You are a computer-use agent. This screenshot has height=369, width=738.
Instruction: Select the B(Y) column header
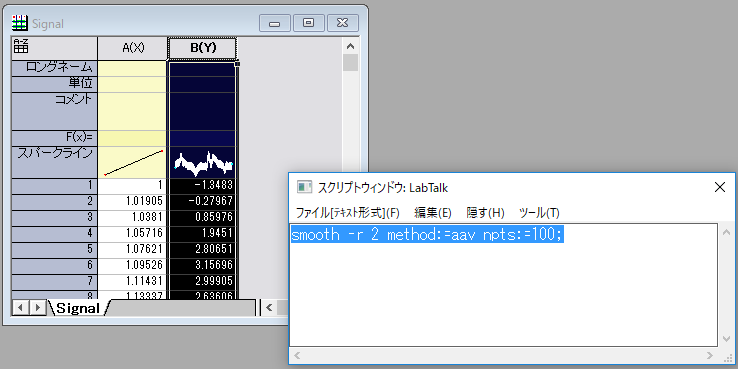tap(203, 48)
